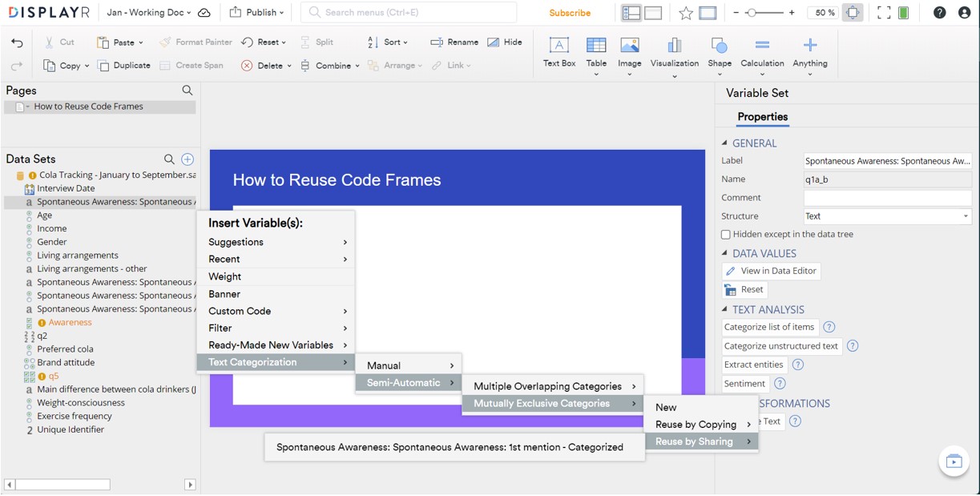This screenshot has width=980, height=496.
Task: Click the zoom out minus button
Action: [736, 13]
